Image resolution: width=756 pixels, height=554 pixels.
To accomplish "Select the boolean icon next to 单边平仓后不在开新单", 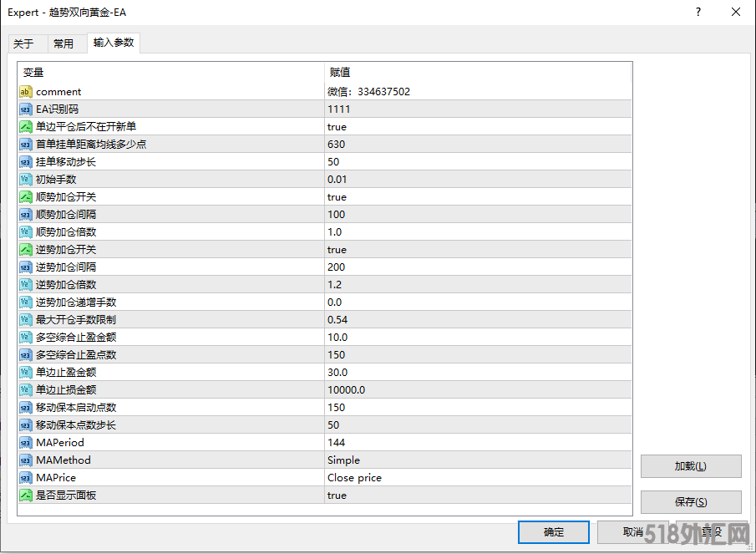I will point(26,126).
